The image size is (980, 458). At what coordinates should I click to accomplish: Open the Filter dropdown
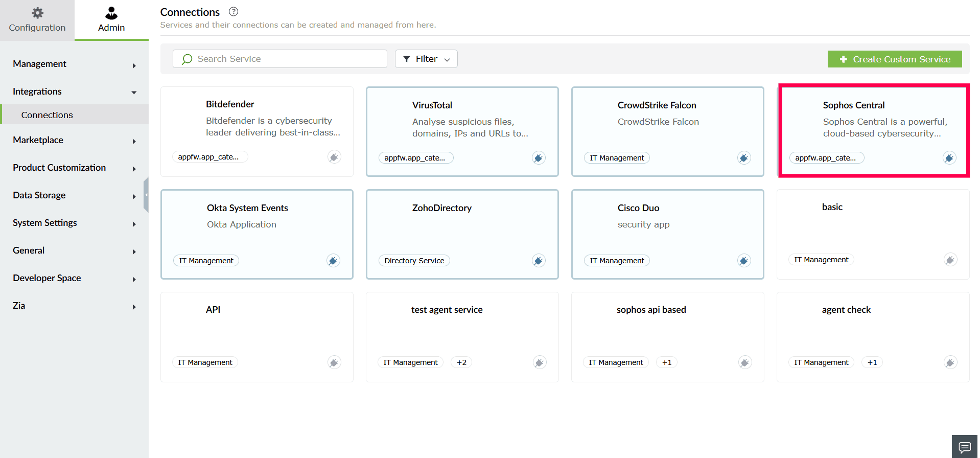click(x=426, y=59)
